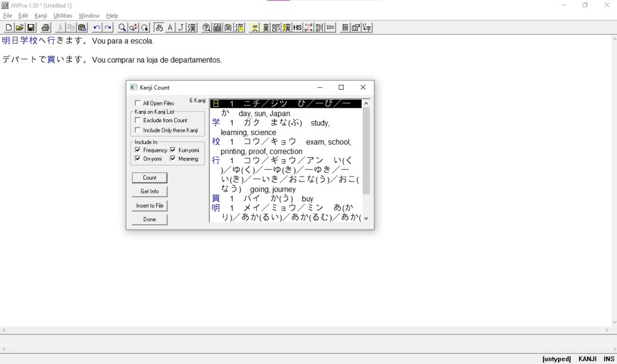Open the Kanji menu
Viewport: 617px width, 364px height.
(x=40, y=16)
